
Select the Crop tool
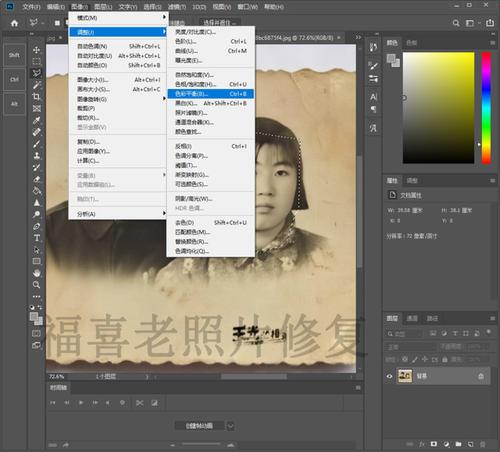(36, 97)
